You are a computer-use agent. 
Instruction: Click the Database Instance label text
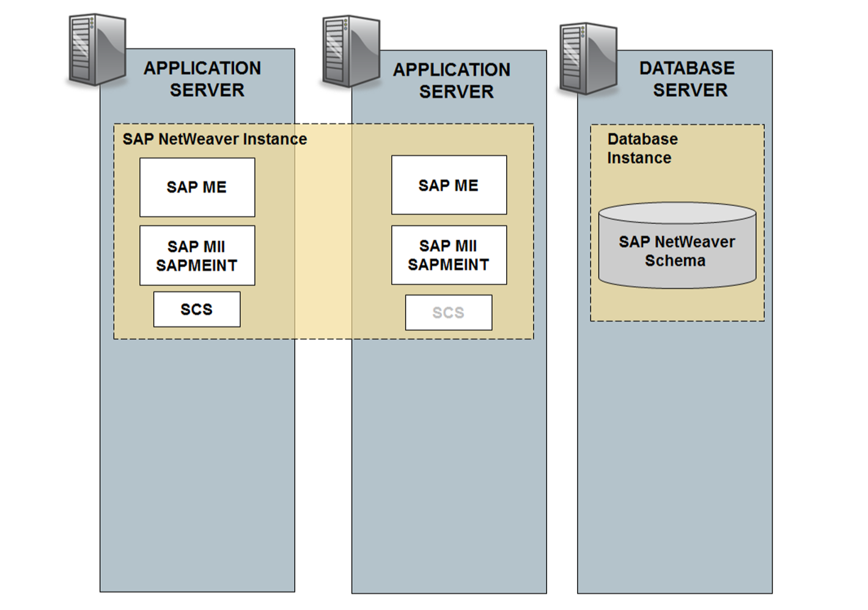pos(642,148)
